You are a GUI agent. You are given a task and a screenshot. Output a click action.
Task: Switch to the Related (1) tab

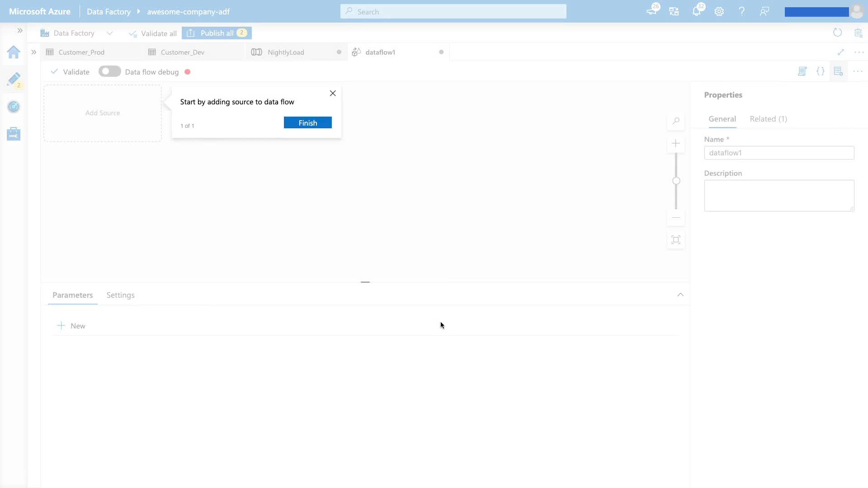click(768, 119)
